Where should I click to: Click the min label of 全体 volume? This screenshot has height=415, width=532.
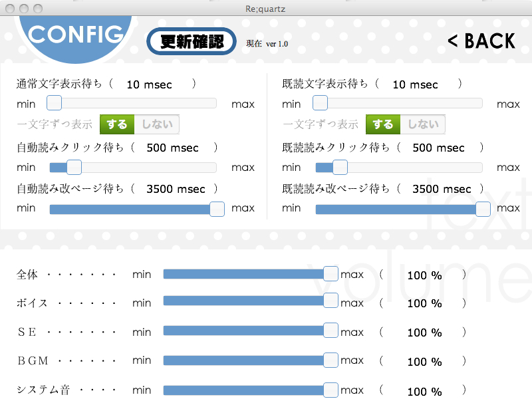pyautogui.click(x=142, y=274)
